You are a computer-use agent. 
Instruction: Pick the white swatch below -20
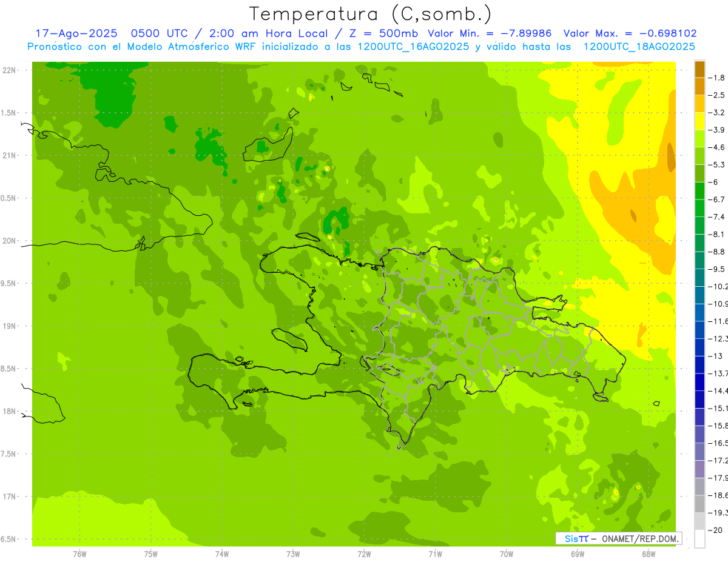coord(699,538)
